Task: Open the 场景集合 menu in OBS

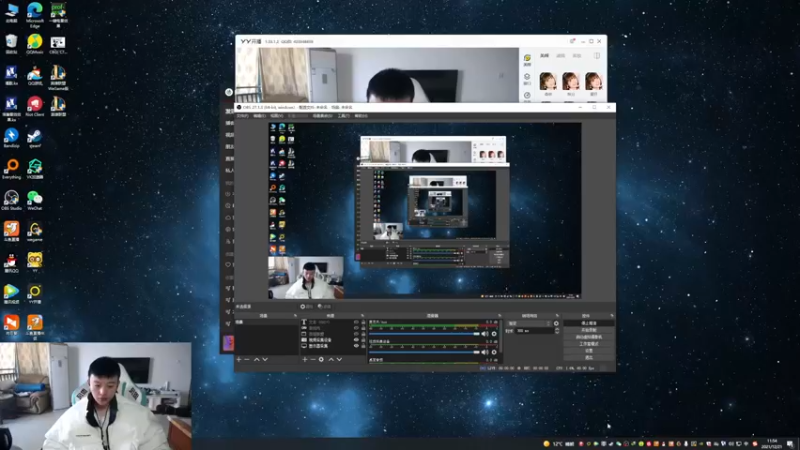Action: click(x=322, y=116)
